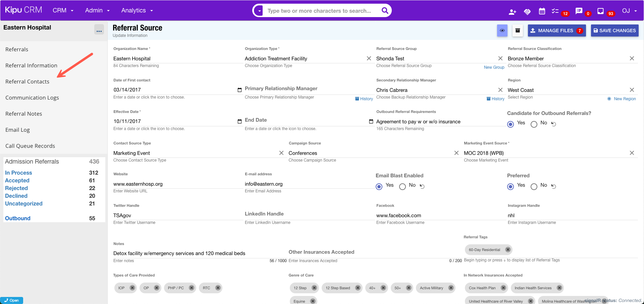Click the Website input field
Viewport: 644px width, 304px height.
178,184
